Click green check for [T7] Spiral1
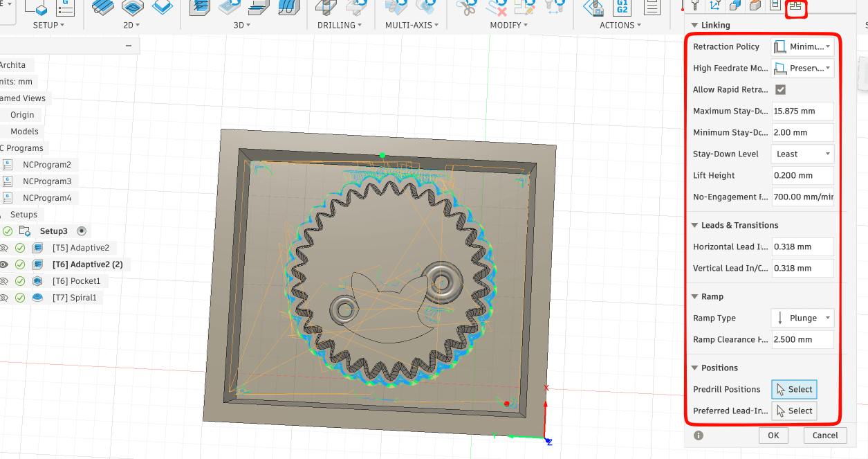Image resolution: width=868 pixels, height=459 pixels. (x=20, y=298)
